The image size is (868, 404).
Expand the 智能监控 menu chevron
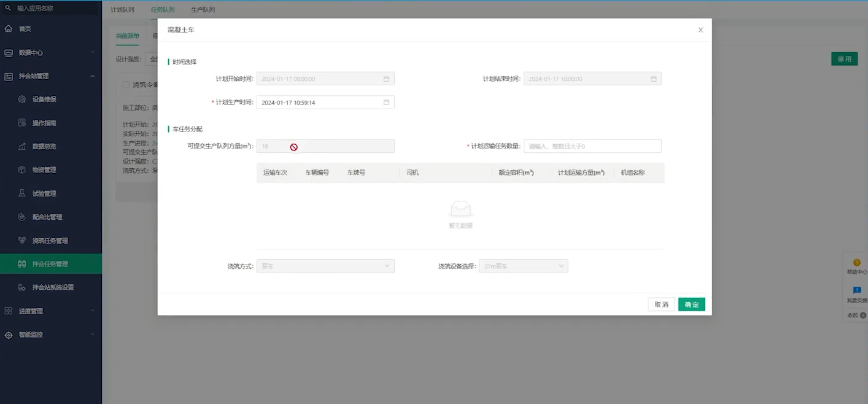[93, 335]
